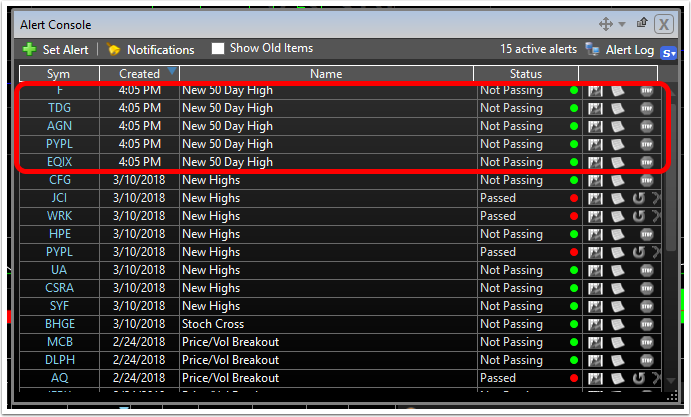
Task: Open note icon for the UA alert
Action: (618, 270)
